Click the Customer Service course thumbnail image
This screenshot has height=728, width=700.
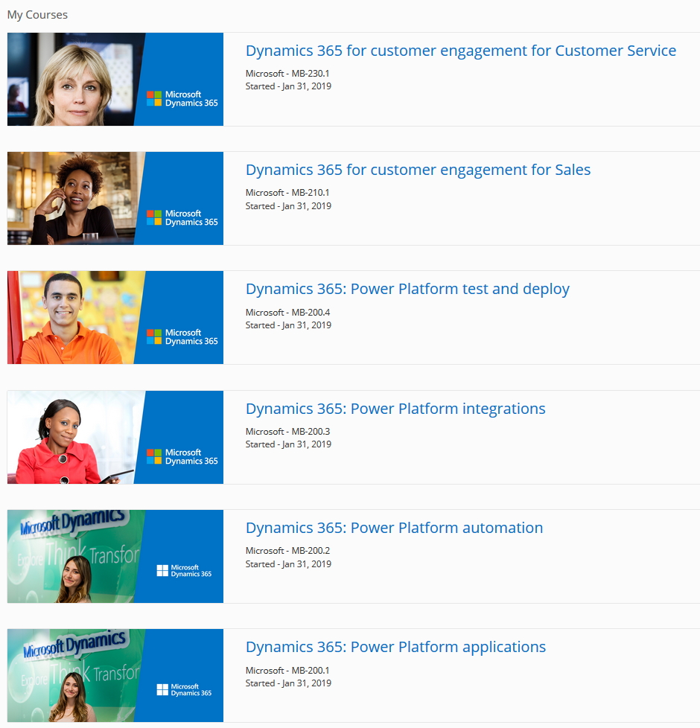(x=115, y=80)
